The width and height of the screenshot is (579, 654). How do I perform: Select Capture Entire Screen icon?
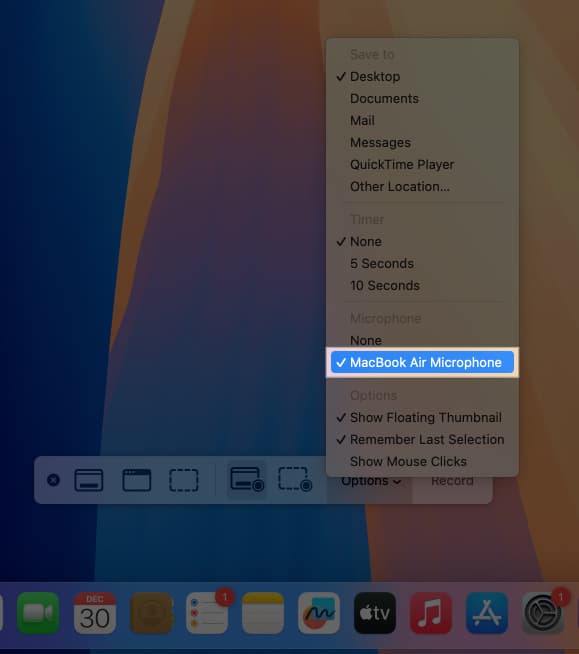[x=89, y=480]
